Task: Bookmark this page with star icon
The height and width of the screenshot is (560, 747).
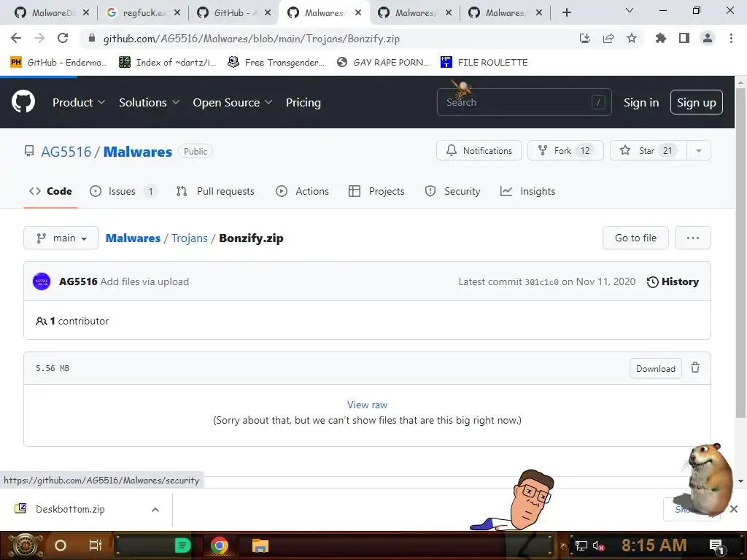Action: [x=632, y=38]
